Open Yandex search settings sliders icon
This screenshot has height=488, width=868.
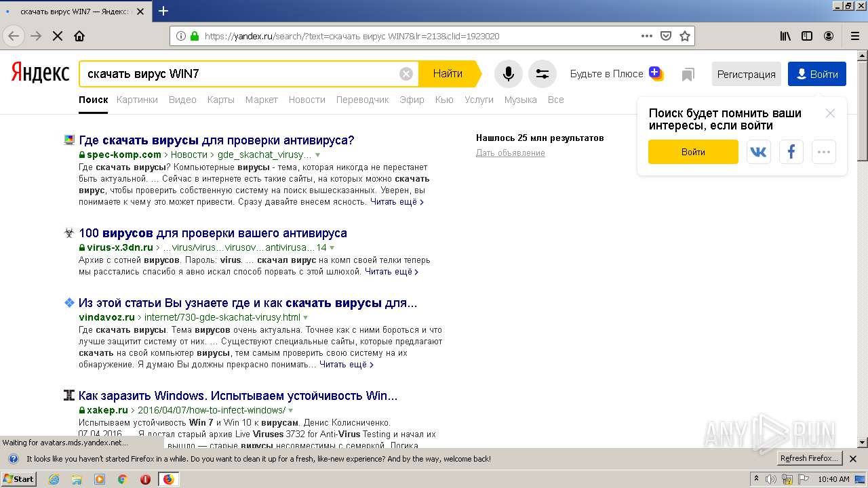click(542, 74)
